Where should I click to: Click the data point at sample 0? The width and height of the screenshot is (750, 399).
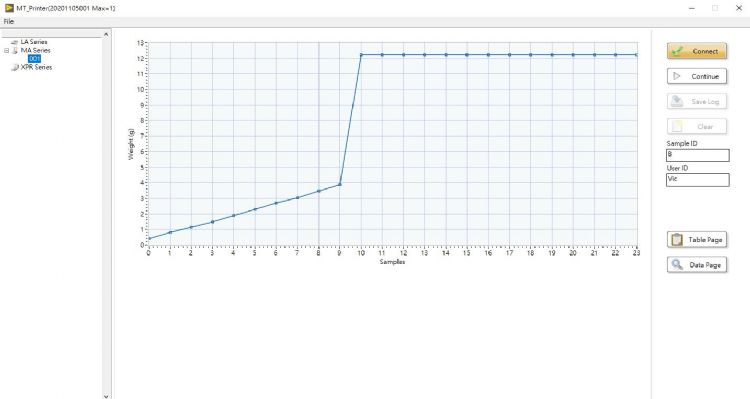coord(149,238)
